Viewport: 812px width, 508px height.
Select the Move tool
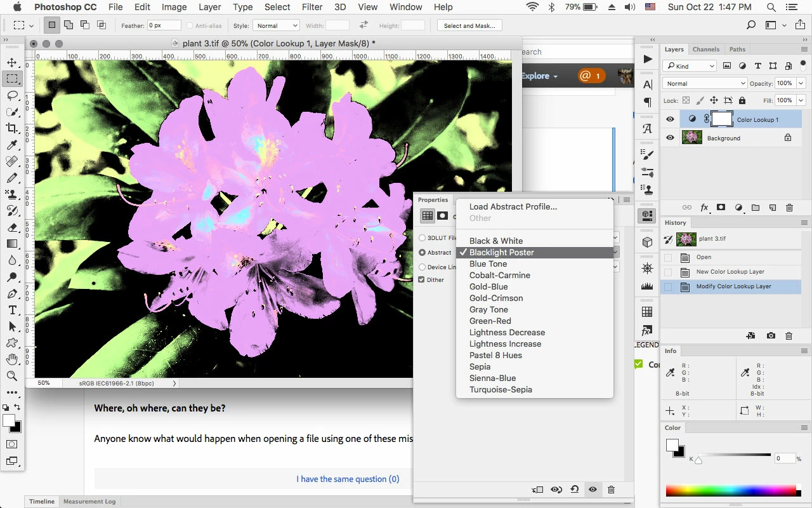point(12,62)
